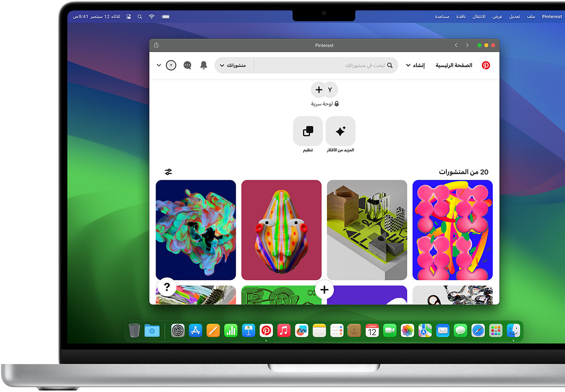
Task: Open Pages from the Dock
Action: click(213, 330)
